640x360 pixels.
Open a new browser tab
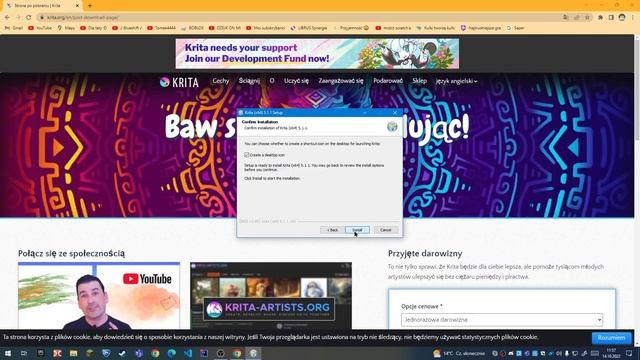[90, 6]
